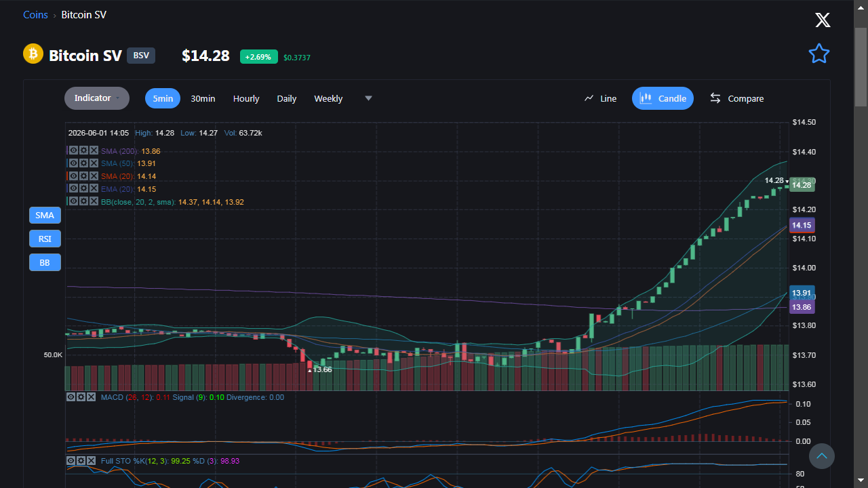Open Full STO settings gear
Viewport: 868px width, 488px height.
tap(81, 460)
